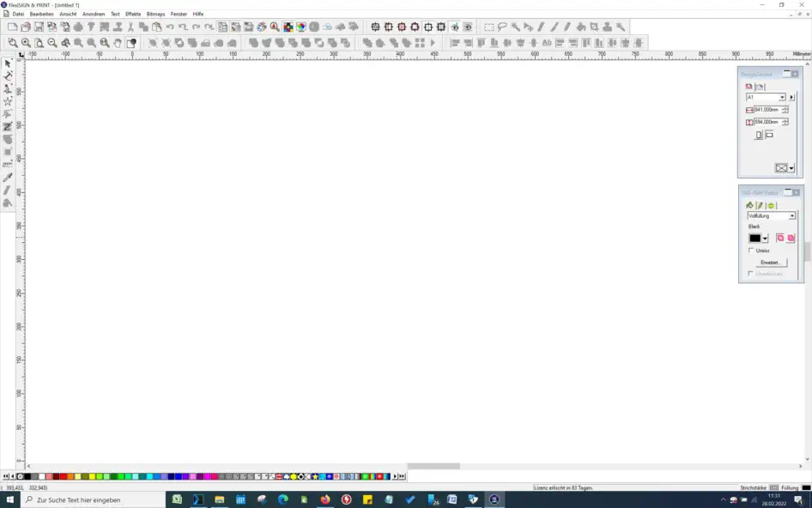
Task: Switch to the stroke pen tab in fill editor
Action: [x=760, y=206]
